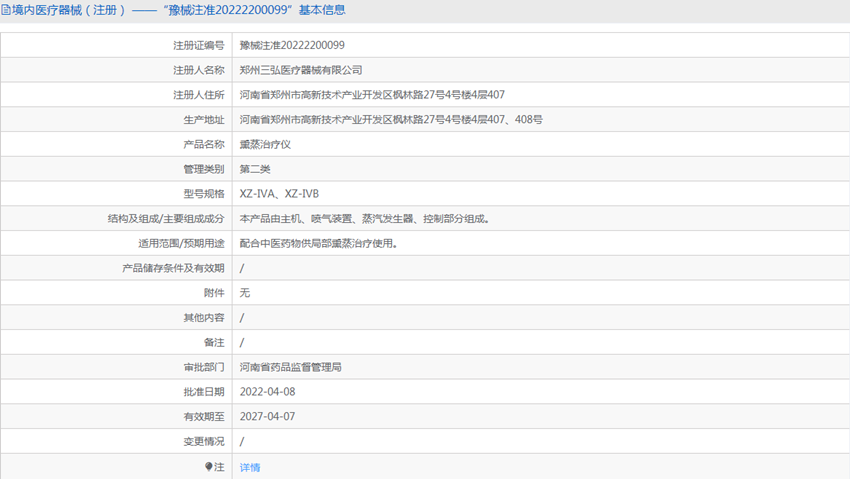Select the slash value in 变更情况 row
This screenshot has height=479, width=850.
242,442
